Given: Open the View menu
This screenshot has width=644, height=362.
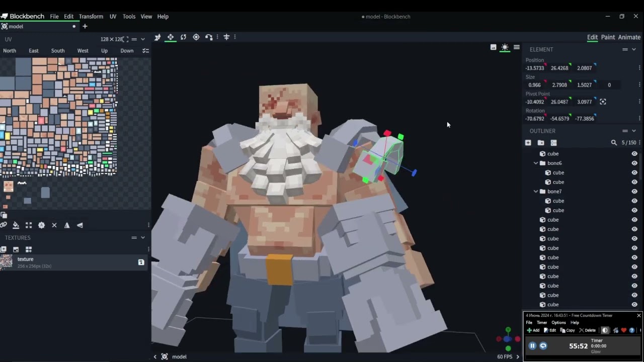Looking at the screenshot, I should click(146, 17).
